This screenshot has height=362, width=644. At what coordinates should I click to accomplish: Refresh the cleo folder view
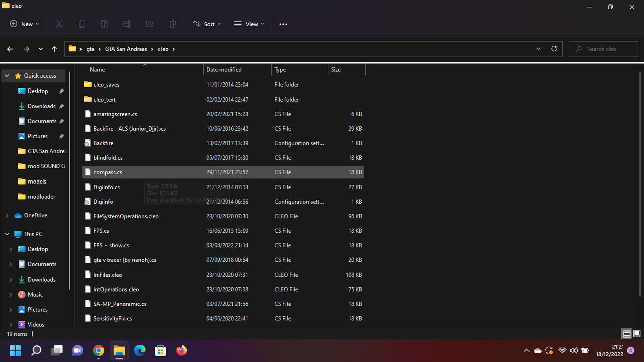click(554, 49)
